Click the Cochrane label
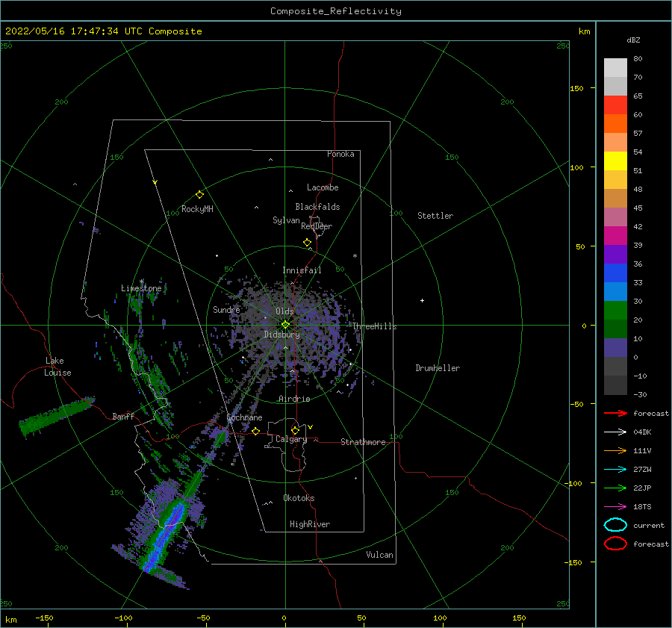The height and width of the screenshot is (628, 672). click(244, 417)
